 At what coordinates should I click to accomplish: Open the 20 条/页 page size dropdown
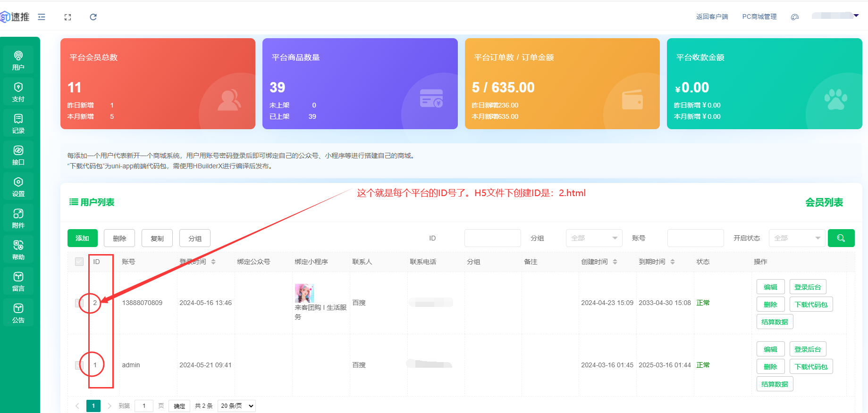pos(236,406)
